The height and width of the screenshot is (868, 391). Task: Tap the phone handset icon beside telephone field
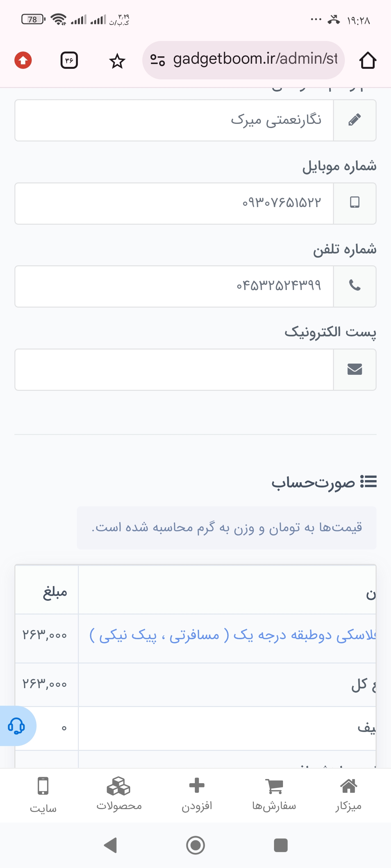[354, 286]
